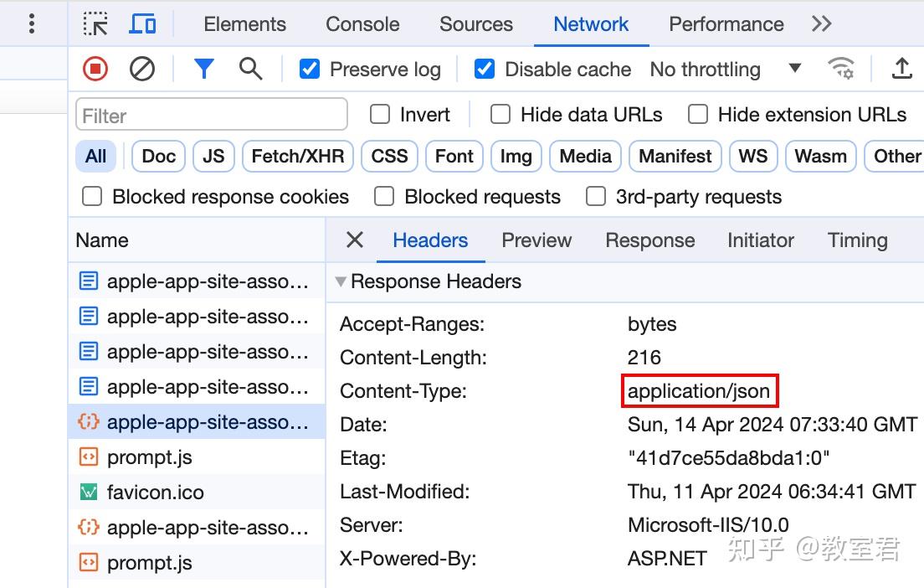Clear the network log with circle-slash icon

coord(142,69)
